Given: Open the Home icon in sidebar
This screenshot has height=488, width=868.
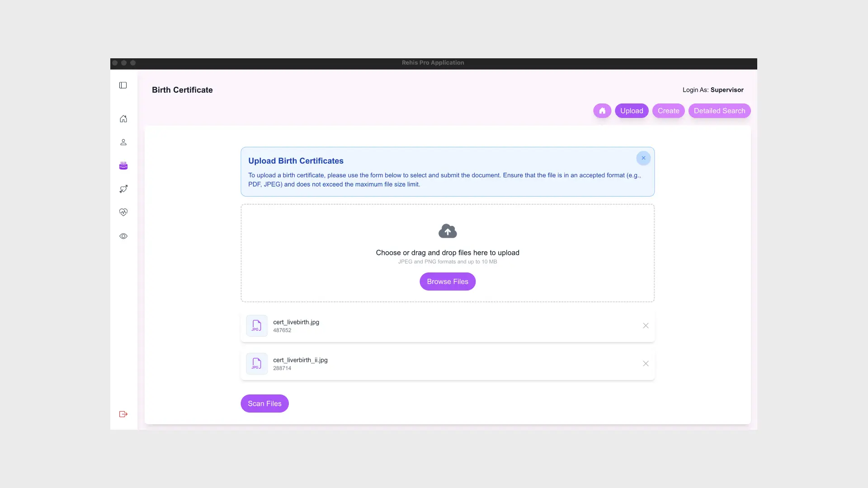Looking at the screenshot, I should click(x=123, y=119).
